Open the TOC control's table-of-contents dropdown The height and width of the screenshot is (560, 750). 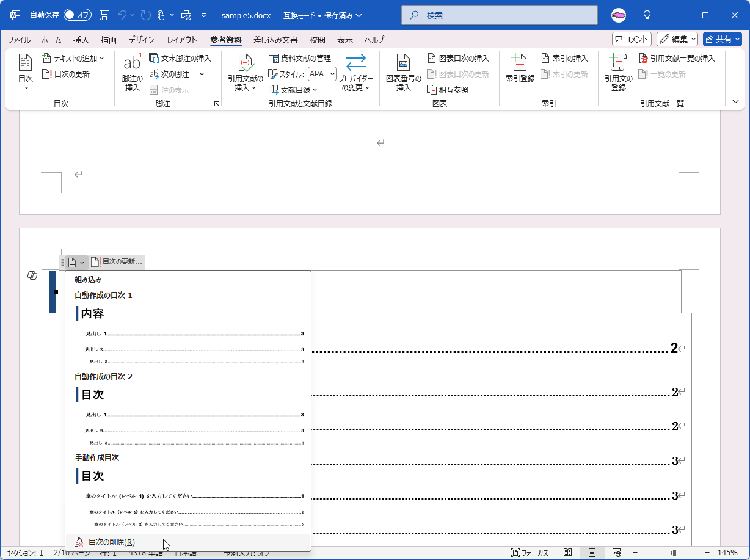[76, 262]
